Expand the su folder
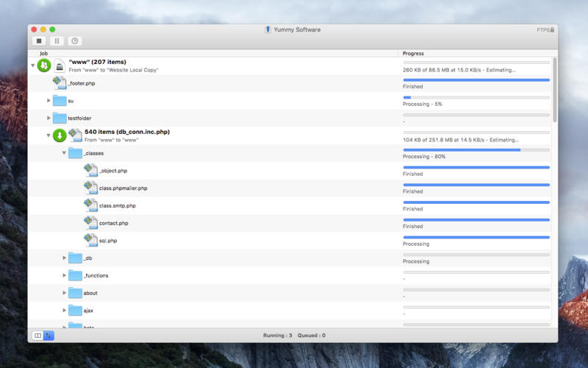This screenshot has height=368, width=588. coord(49,101)
